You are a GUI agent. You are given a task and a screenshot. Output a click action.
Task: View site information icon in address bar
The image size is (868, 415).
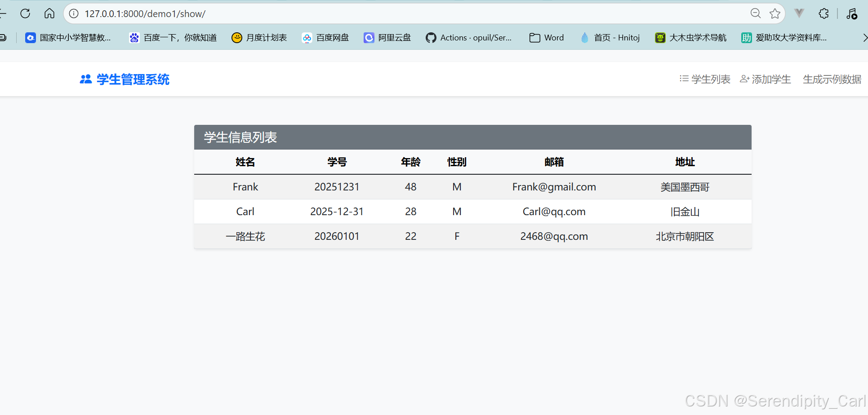pos(74,13)
